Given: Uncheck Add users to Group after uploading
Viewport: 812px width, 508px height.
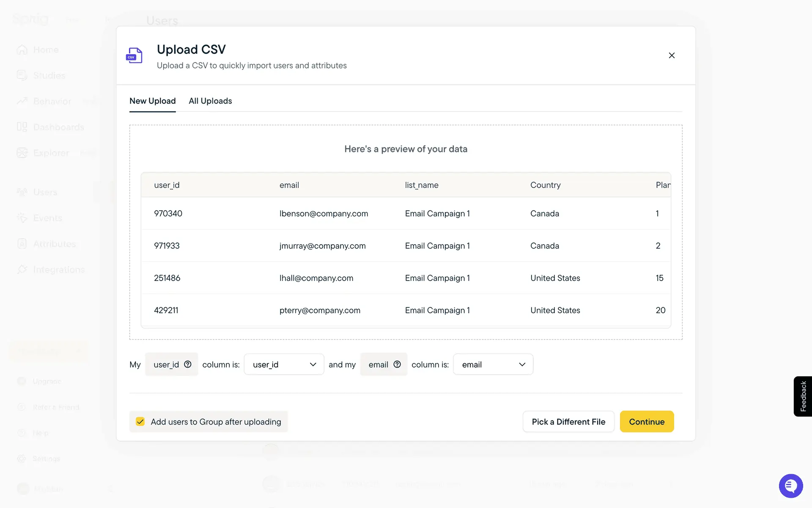Looking at the screenshot, I should click(140, 422).
